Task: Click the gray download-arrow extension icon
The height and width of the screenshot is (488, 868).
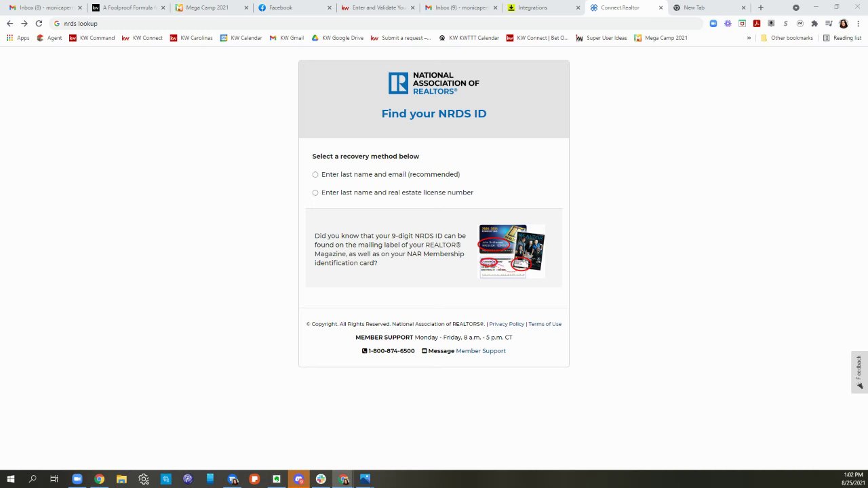Action: click(x=771, y=23)
